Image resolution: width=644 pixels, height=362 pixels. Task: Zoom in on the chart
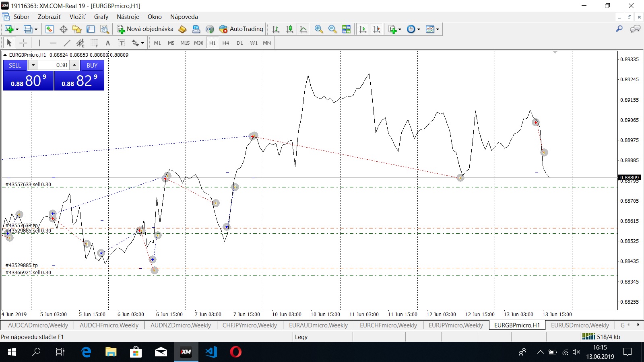319,29
